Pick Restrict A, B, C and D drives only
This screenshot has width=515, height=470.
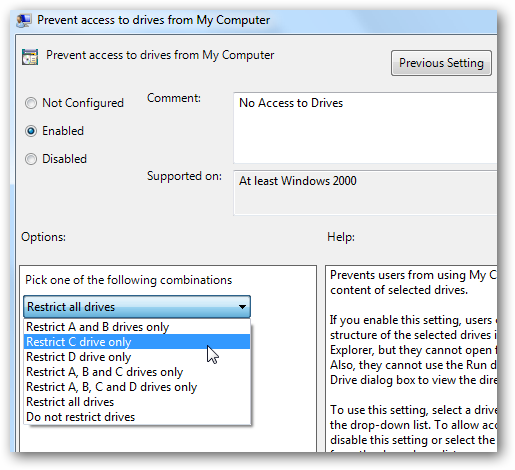(137, 387)
